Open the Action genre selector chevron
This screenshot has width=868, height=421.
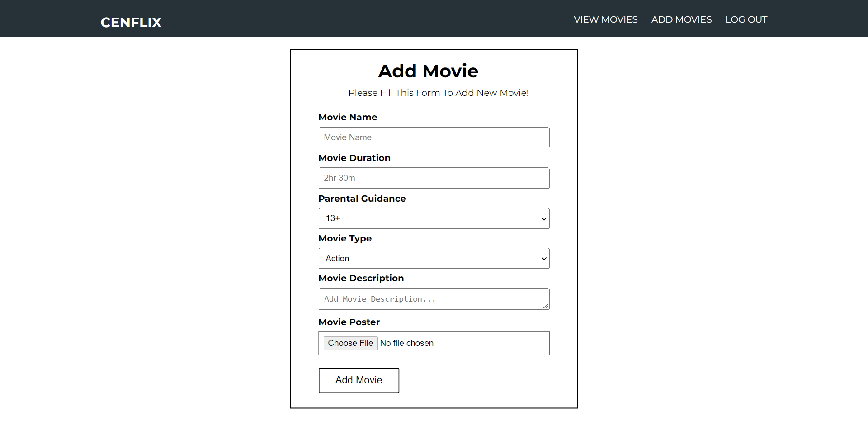coord(543,258)
